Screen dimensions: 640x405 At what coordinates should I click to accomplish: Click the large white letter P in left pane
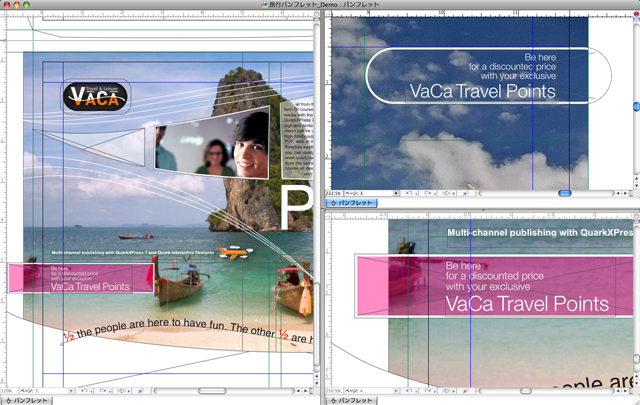coord(297,208)
